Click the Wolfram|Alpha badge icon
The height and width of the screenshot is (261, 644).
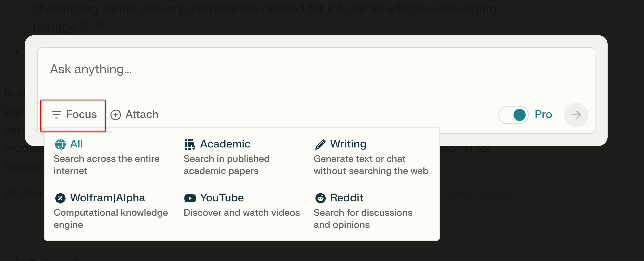[60, 198]
